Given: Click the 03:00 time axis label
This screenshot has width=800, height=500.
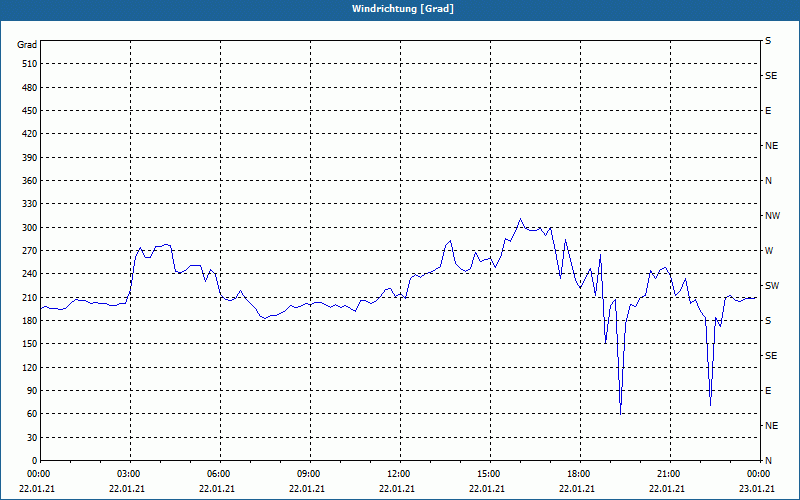Looking at the screenshot, I should (x=131, y=473).
